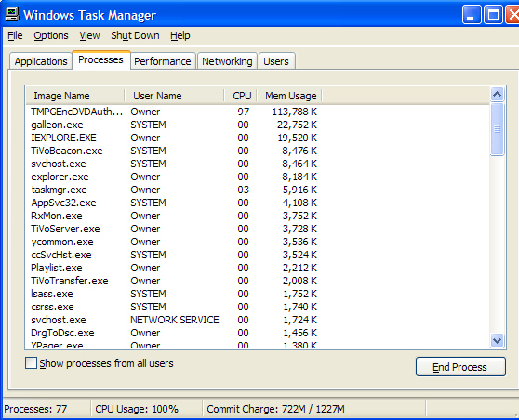This screenshot has height=420, width=519.
Task: Switch to the Networking tab
Action: click(x=227, y=61)
